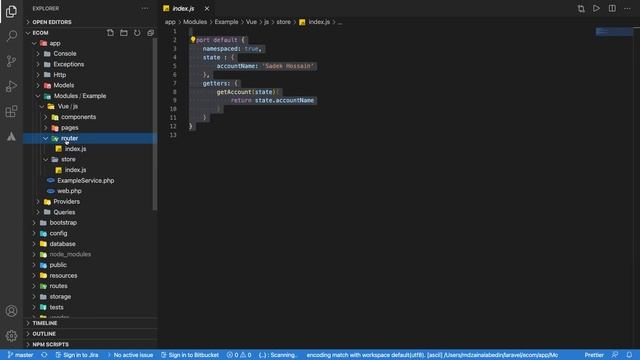
Task: Click the master branch indicator
Action: click(x=20, y=355)
